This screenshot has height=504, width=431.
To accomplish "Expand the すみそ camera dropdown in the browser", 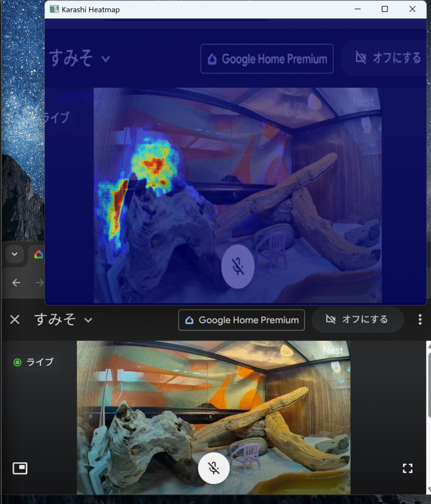I will tap(88, 320).
